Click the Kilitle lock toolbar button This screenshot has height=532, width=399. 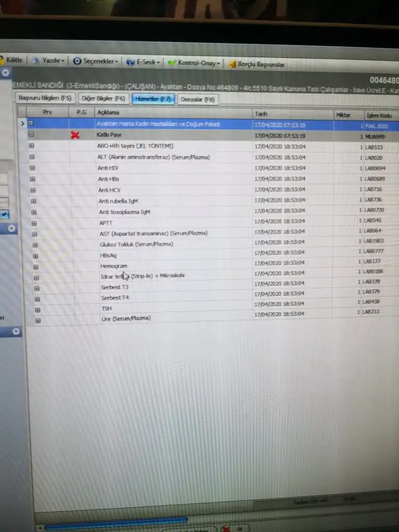coord(12,60)
